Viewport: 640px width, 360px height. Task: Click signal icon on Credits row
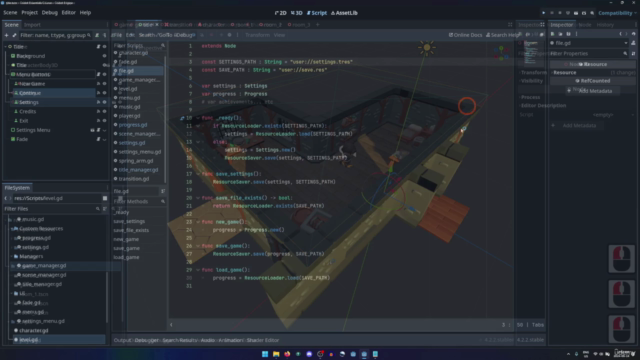click(x=98, y=111)
